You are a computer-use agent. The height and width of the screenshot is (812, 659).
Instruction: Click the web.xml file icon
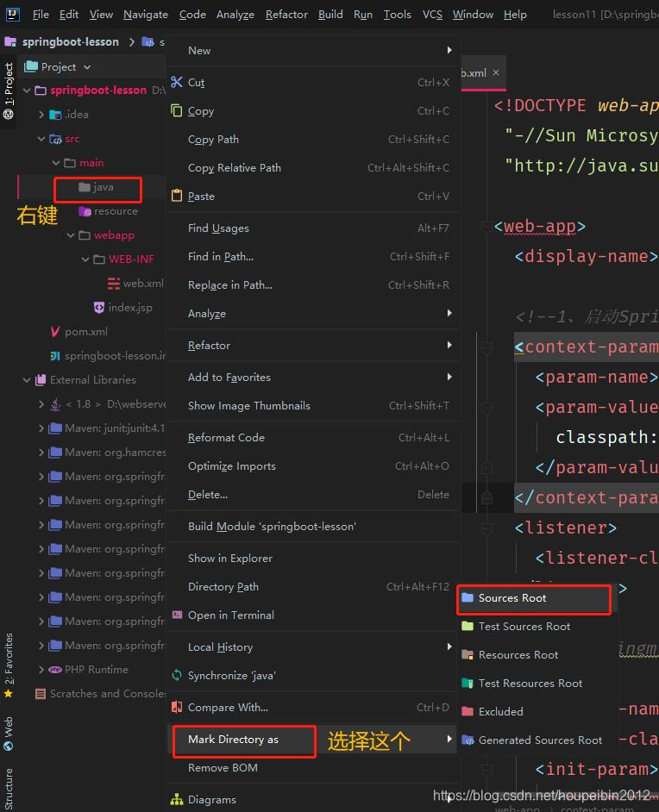click(x=114, y=284)
